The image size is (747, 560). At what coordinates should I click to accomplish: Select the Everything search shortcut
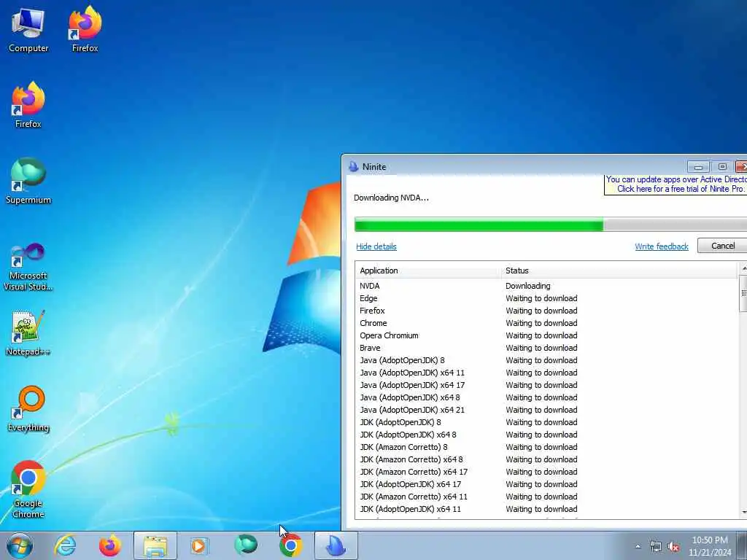pyautogui.click(x=28, y=408)
